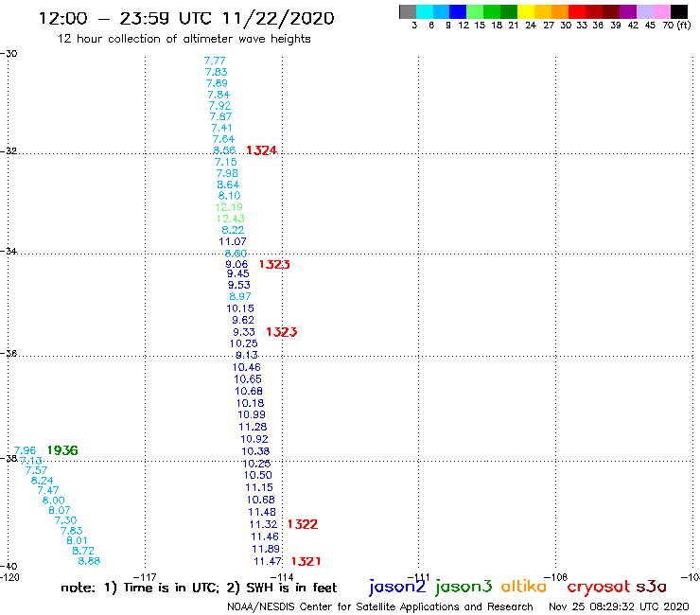Screen dimensions: 700x615
Task: Select the 8.97 wave height value
Action: pos(240,296)
